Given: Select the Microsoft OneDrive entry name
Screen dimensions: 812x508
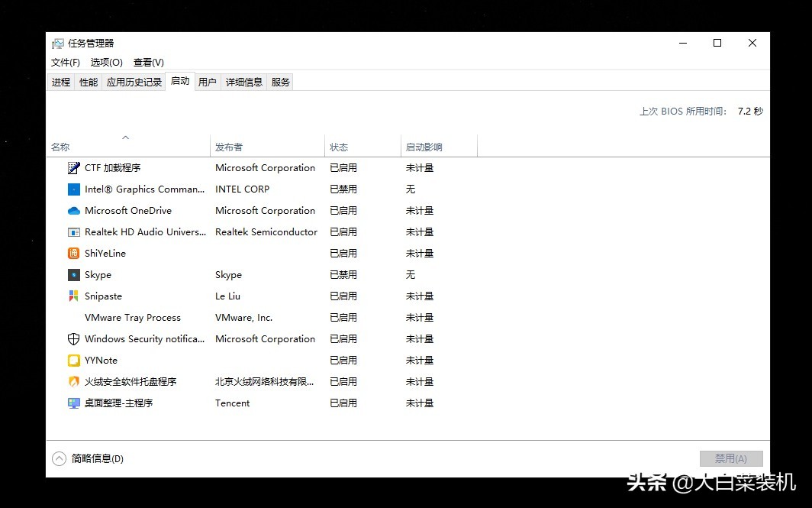Looking at the screenshot, I should [x=128, y=211].
